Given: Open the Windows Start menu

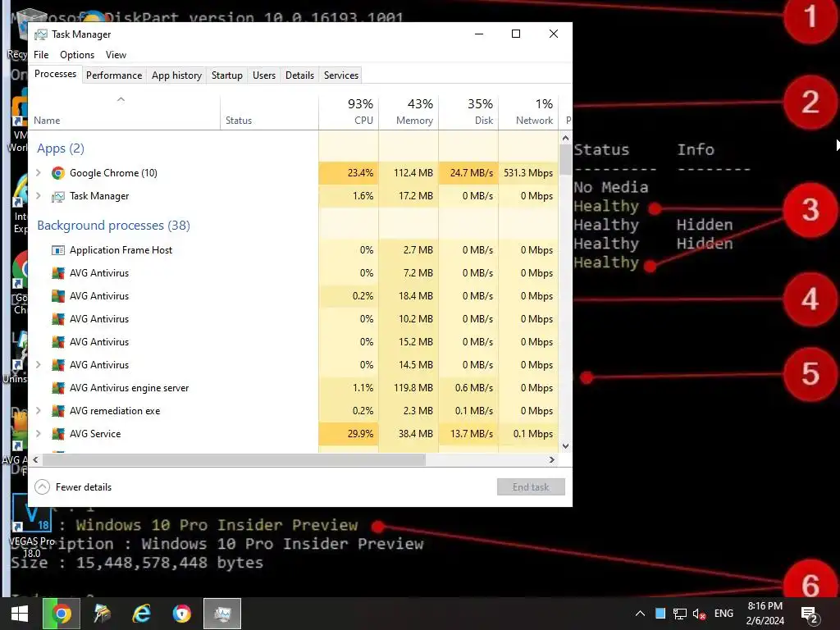Looking at the screenshot, I should point(20,614).
